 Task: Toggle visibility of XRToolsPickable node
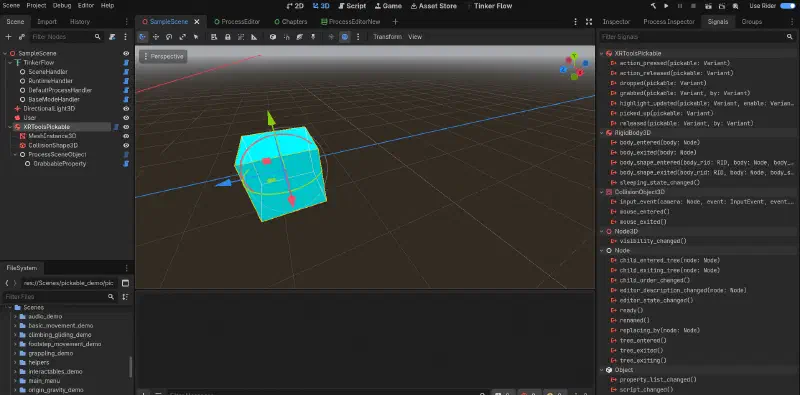click(126, 127)
